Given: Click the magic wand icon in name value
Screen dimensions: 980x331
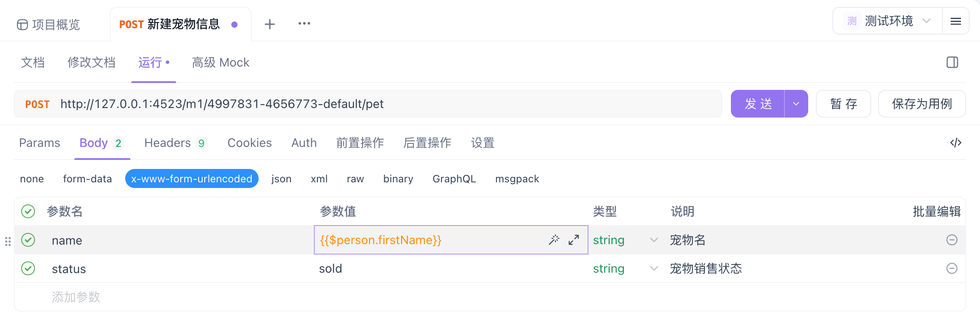Looking at the screenshot, I should coord(554,240).
